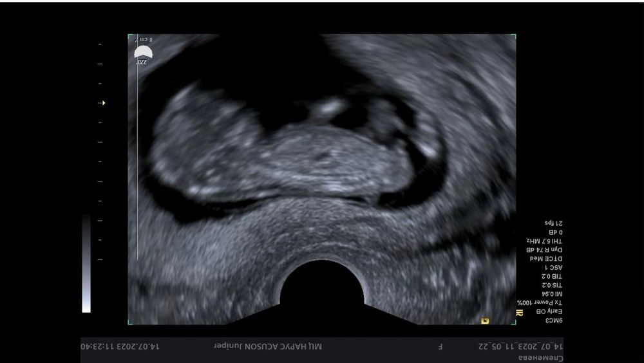Click the grayscale bar on the left
The width and height of the screenshot is (644, 363).
[x=86, y=264]
